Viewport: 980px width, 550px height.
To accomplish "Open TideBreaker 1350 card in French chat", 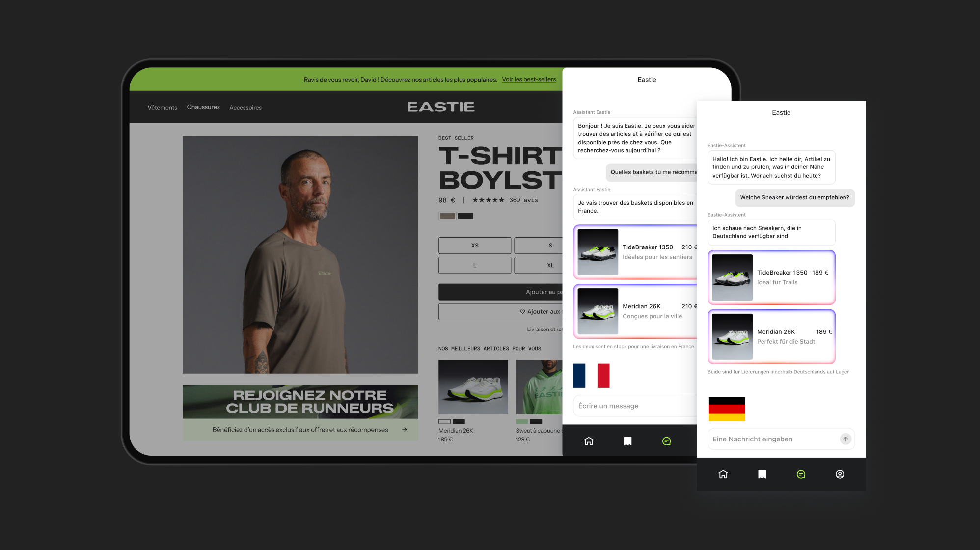I will (x=635, y=252).
